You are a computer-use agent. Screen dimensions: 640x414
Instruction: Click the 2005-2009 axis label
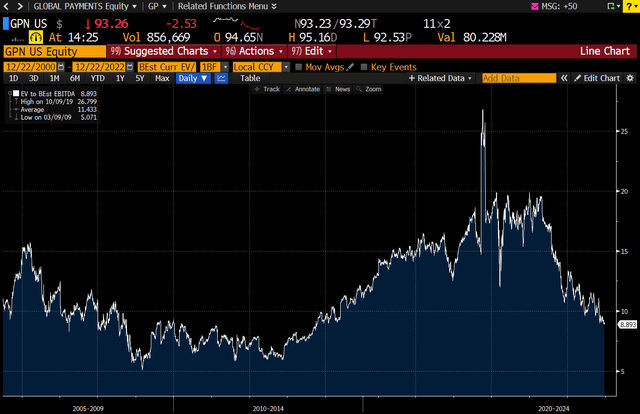[x=88, y=408]
